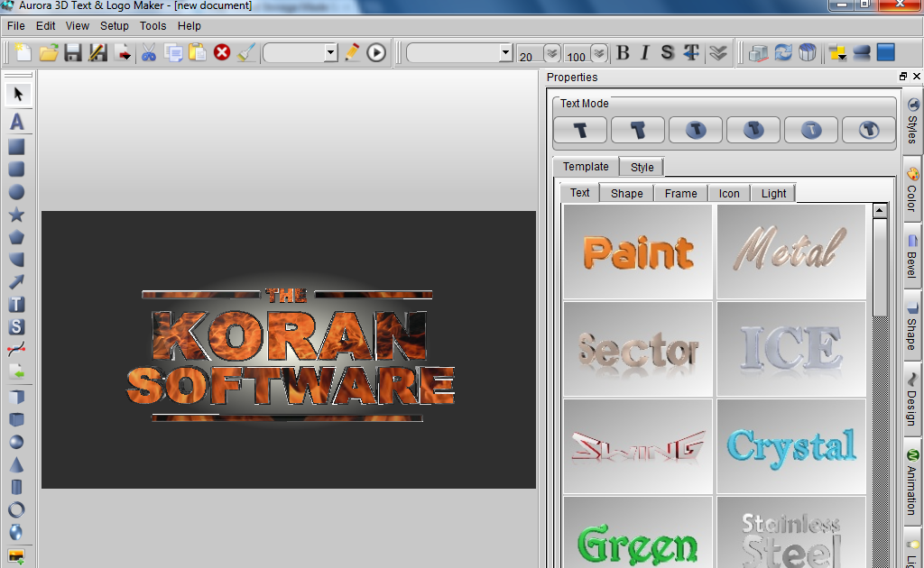This screenshot has width=924, height=568.
Task: Open the Light template tab
Action: (773, 194)
